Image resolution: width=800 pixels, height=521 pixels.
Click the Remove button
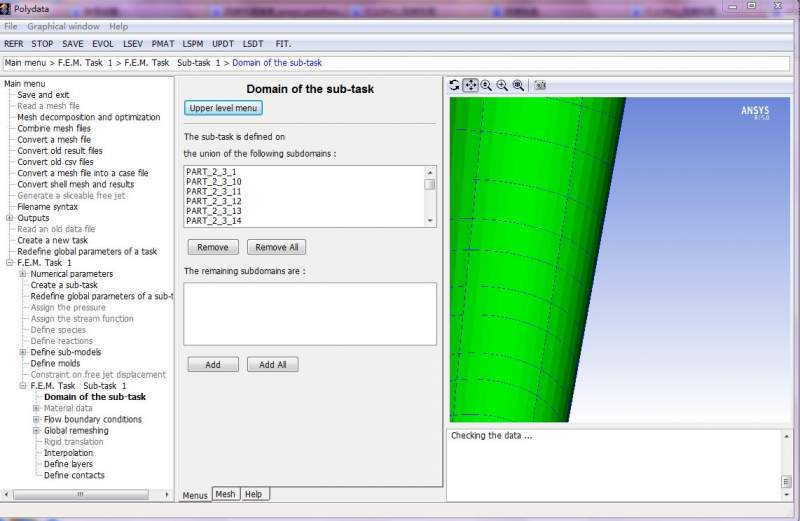213,247
